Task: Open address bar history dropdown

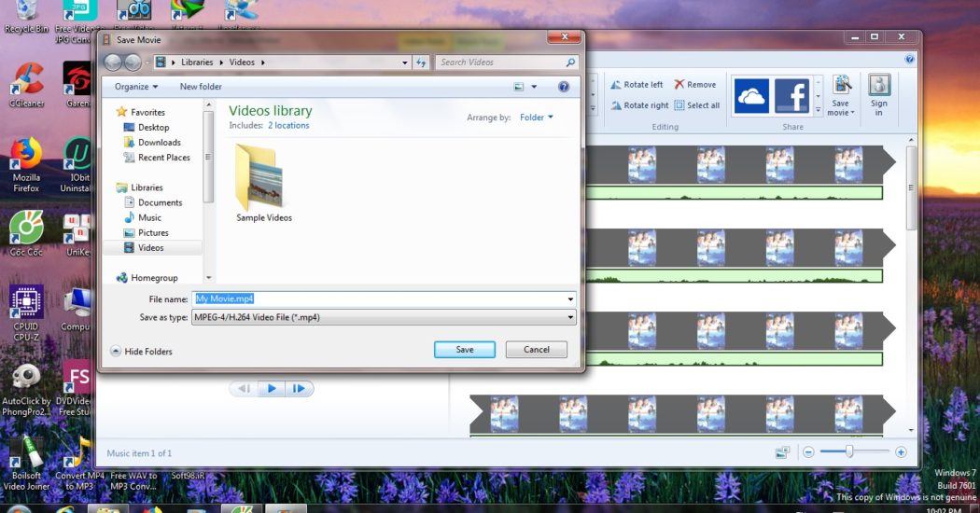Action: [x=405, y=62]
